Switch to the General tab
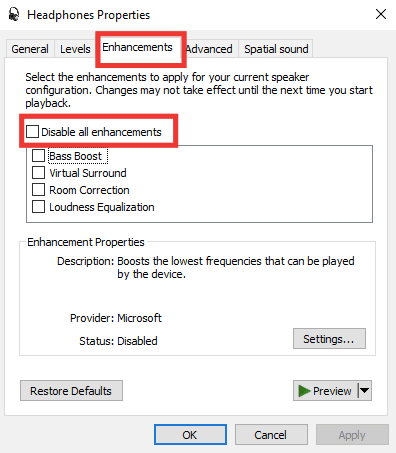Screen dimensions: 396x453 coord(30,49)
